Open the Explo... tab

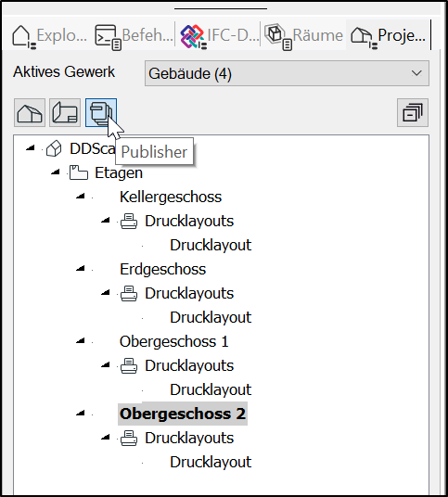(x=50, y=35)
